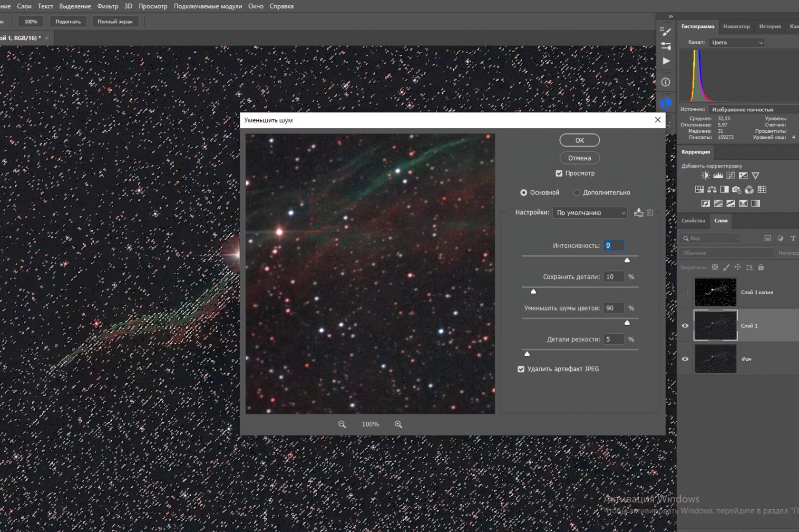Add a Gradient Map adjustment

tap(755, 203)
